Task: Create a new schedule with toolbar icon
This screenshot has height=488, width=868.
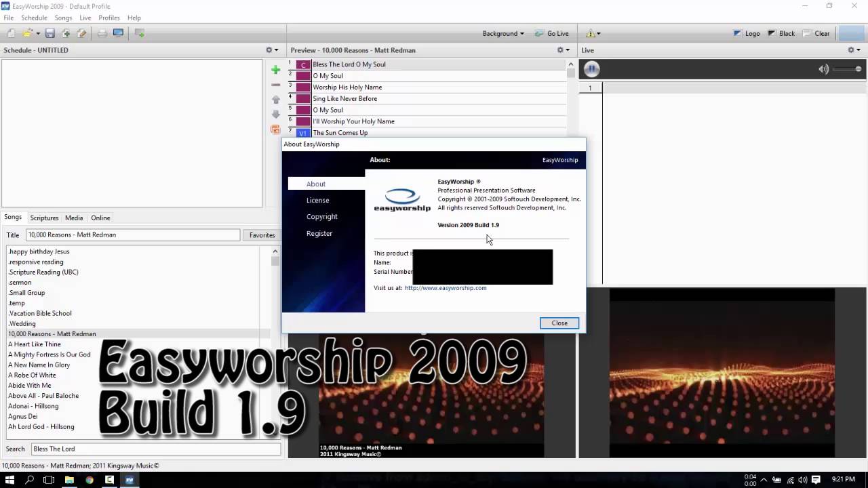Action: tap(11, 33)
